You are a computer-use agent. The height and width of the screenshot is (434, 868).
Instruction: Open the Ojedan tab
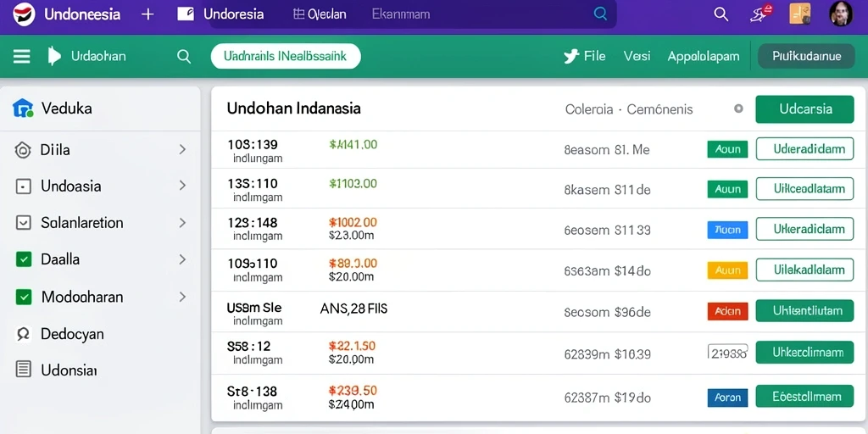click(x=320, y=14)
